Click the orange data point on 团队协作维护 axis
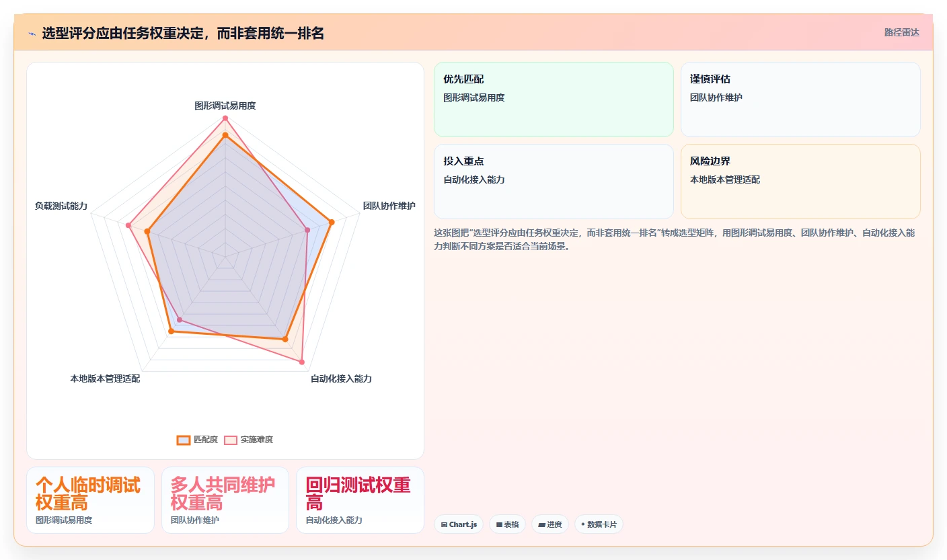Screen dimensions: 947x560 [x=331, y=221]
